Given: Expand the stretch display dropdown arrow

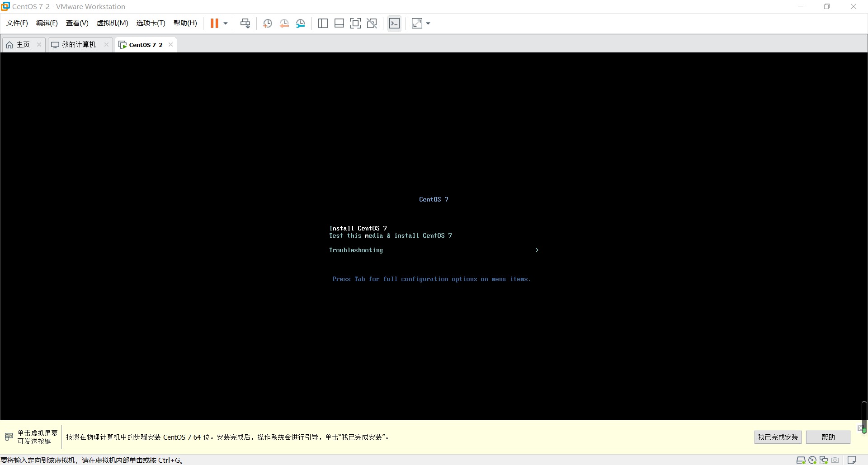Looking at the screenshot, I should [428, 23].
